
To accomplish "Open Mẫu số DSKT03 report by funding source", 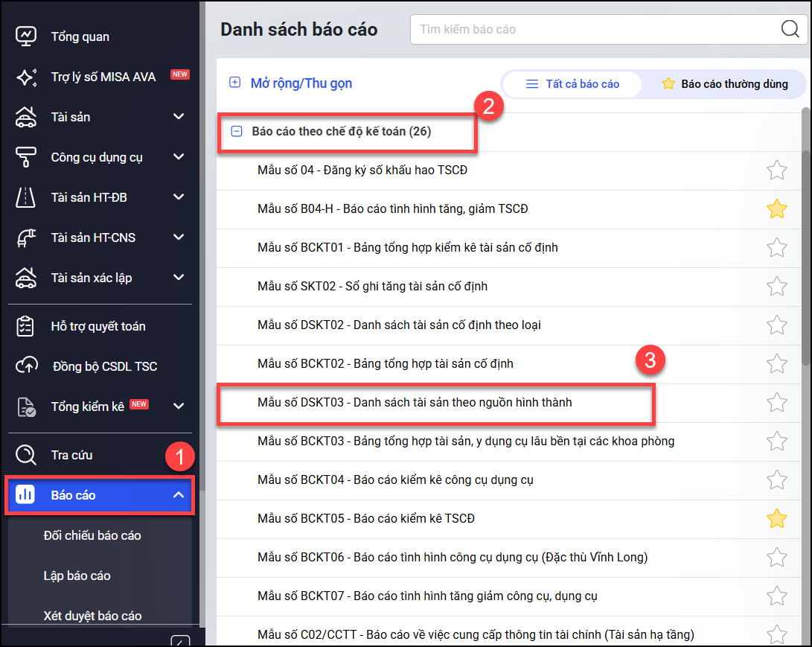I will (415, 403).
